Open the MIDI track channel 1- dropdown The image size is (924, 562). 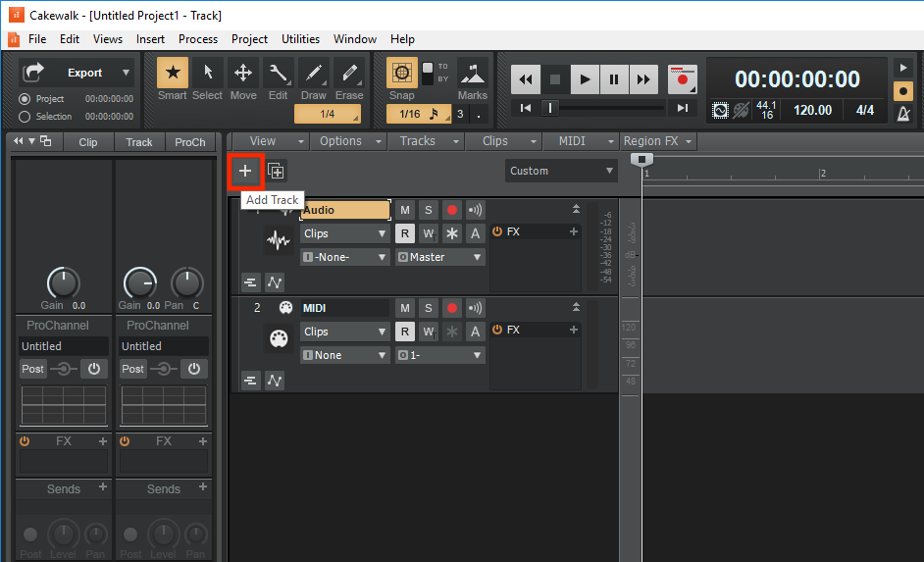pyautogui.click(x=439, y=355)
